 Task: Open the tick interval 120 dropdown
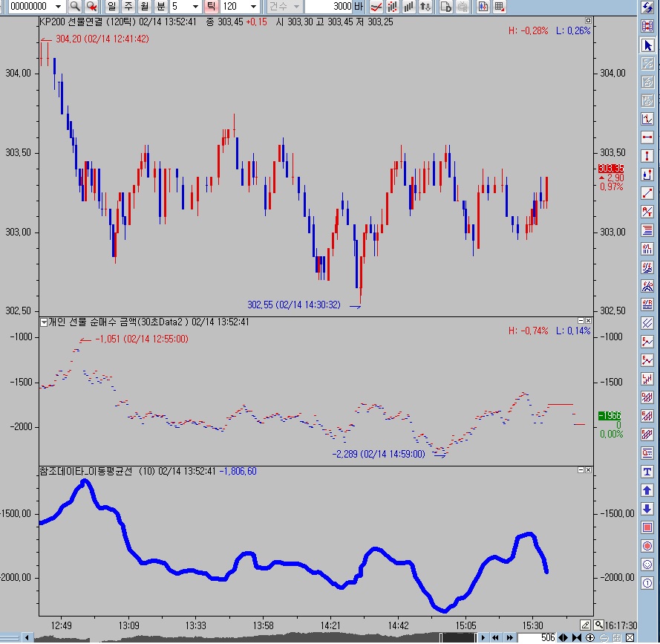[x=253, y=7]
